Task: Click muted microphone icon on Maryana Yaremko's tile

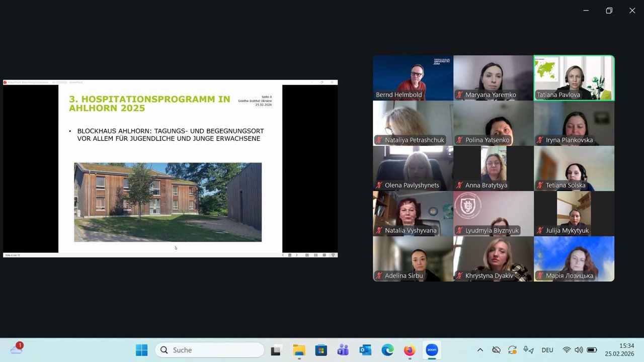Action: click(459, 95)
